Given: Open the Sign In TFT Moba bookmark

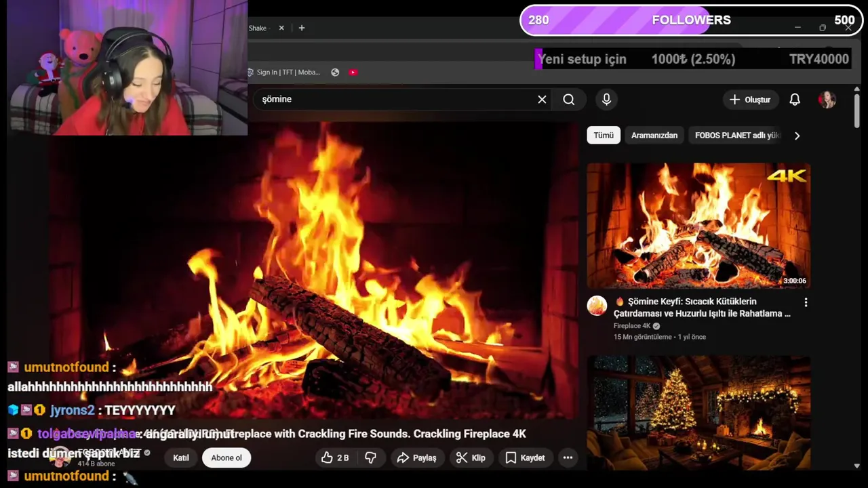Looking at the screenshot, I should point(283,73).
